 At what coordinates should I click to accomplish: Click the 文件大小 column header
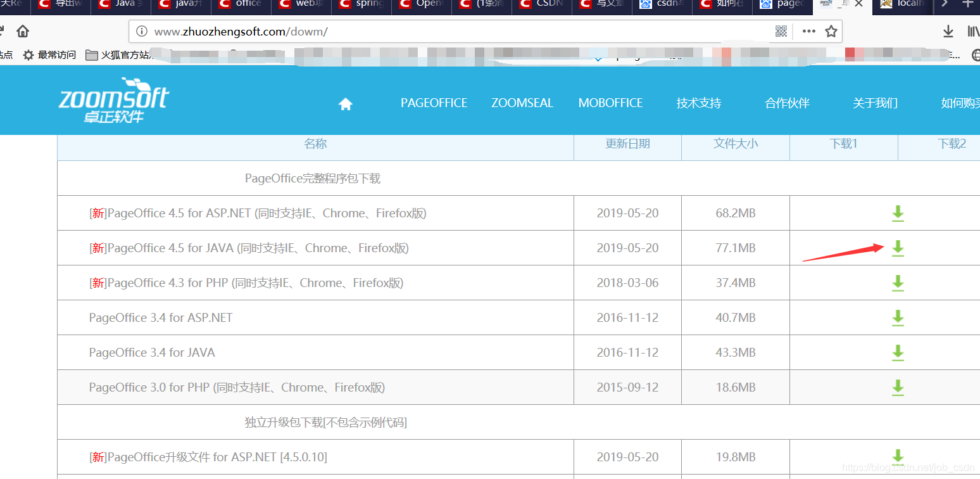pos(736,144)
